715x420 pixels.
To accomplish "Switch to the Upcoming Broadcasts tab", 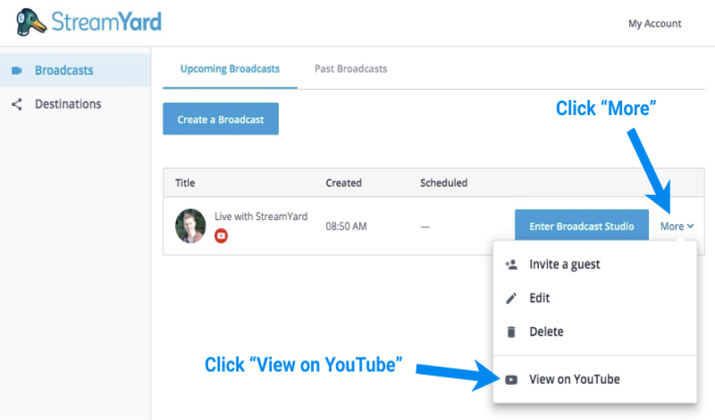I will point(230,69).
